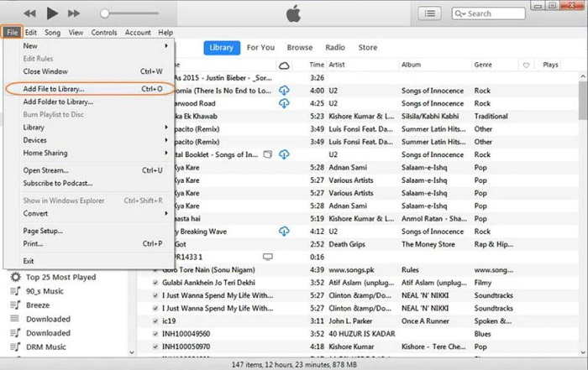Viewport: 588px width, 370px height.
Task: Expand the Devices submenu
Action: tap(165, 140)
